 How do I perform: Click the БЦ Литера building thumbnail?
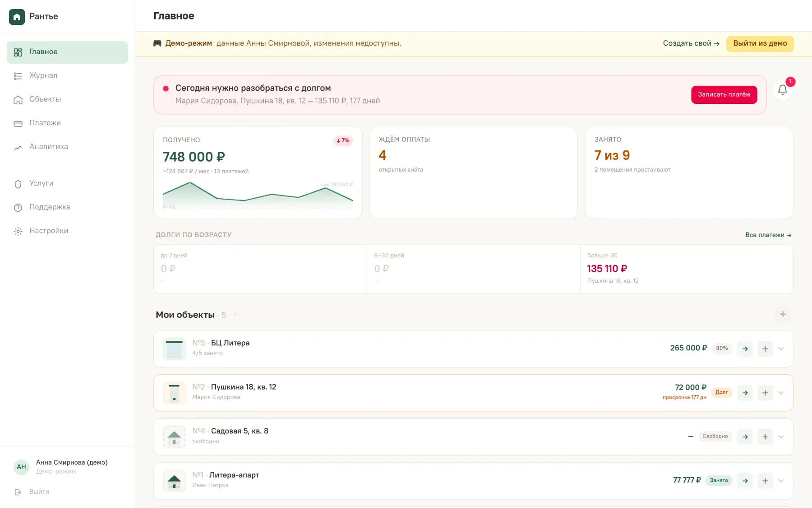pos(174,349)
